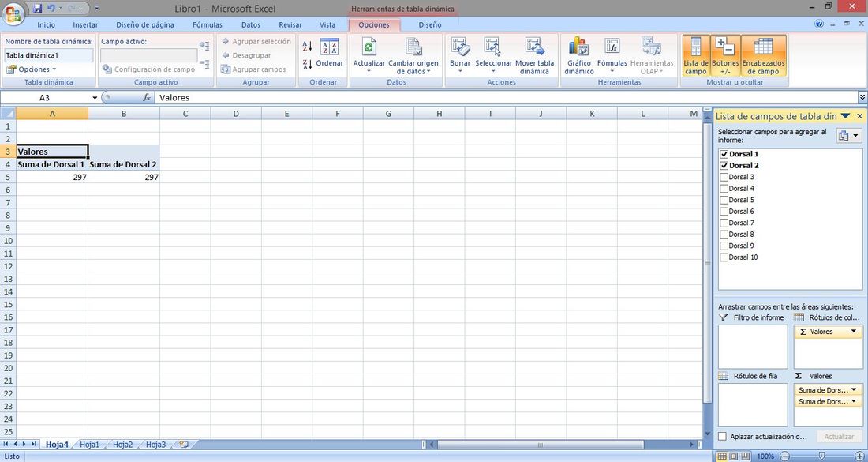Uncheck the Dorsal 1 field
868x462 pixels.
pyautogui.click(x=724, y=154)
